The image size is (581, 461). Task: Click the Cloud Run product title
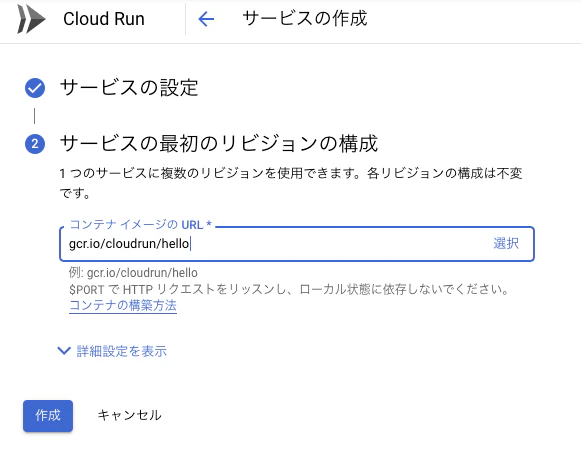104,19
